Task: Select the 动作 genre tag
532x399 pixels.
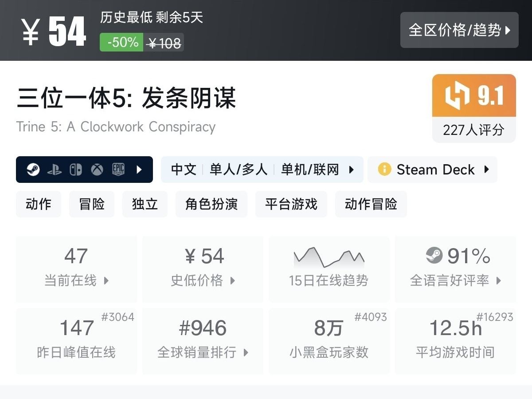Action: 39,204
